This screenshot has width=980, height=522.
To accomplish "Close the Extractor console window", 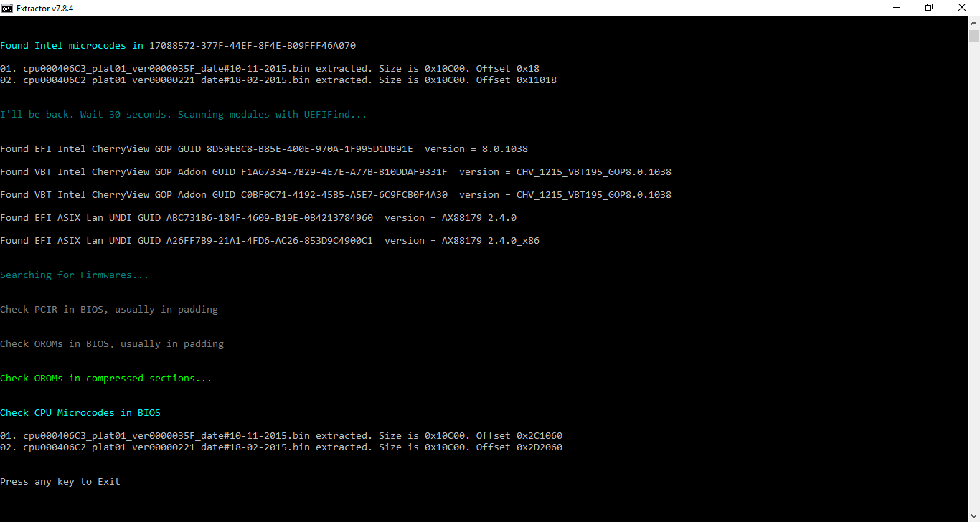I will (x=963, y=8).
